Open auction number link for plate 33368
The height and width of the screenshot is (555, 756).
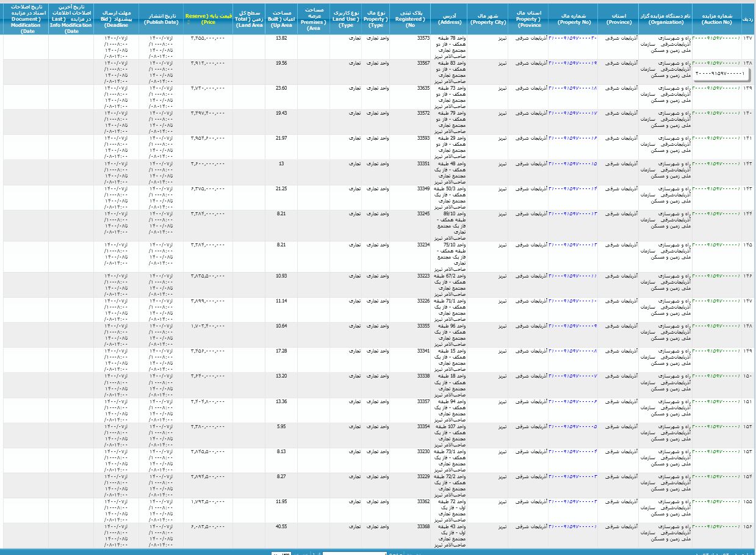pos(716,526)
